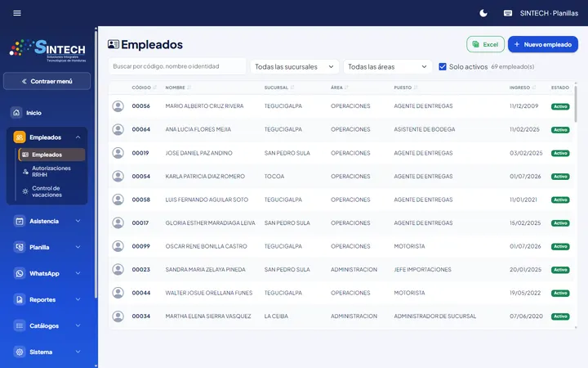Viewport: 588px width, 368px height.
Task: Click ADMINISTRADOR DE SUCURSAL cell
Action: pyautogui.click(x=434, y=316)
